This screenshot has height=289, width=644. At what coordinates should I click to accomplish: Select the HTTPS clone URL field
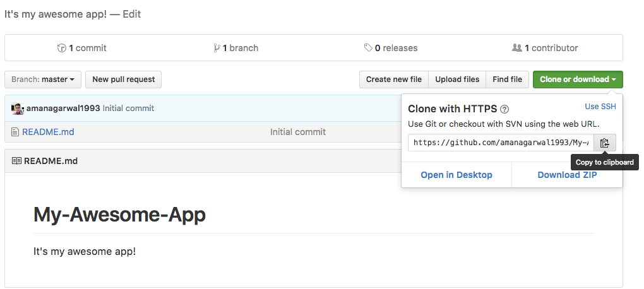(x=501, y=143)
